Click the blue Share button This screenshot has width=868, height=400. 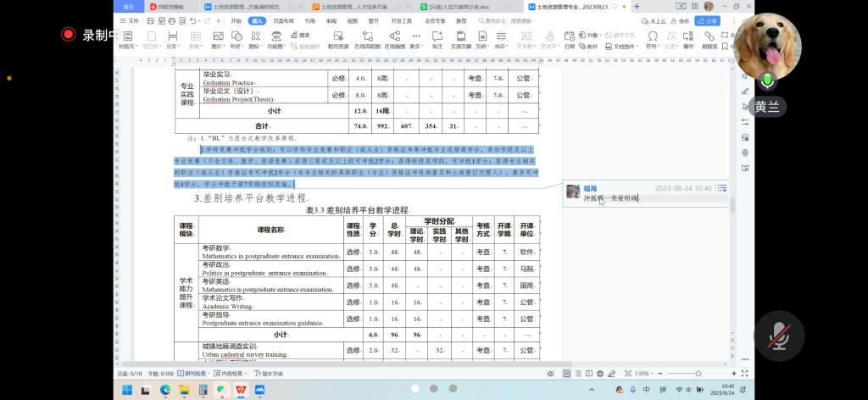[x=708, y=20]
